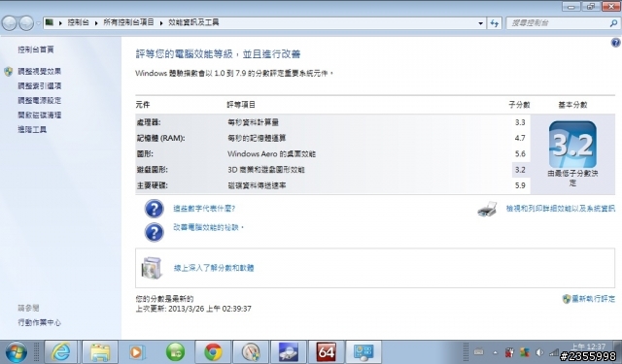Click the control panel icon in address bar
Viewport: 622px width, 364px height.
(x=50, y=22)
